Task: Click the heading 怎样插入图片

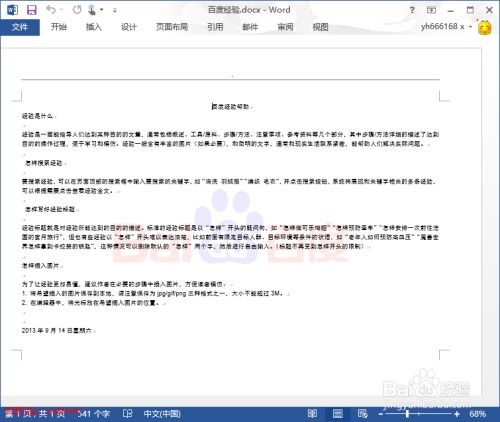Action: click(40, 266)
